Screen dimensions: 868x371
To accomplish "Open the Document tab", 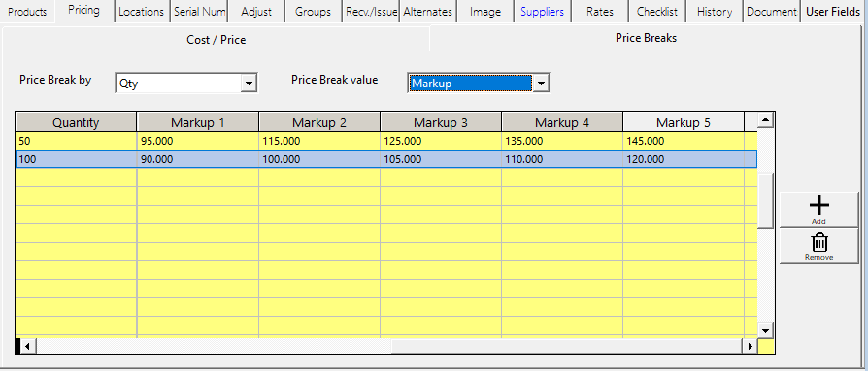I will 772,11.
